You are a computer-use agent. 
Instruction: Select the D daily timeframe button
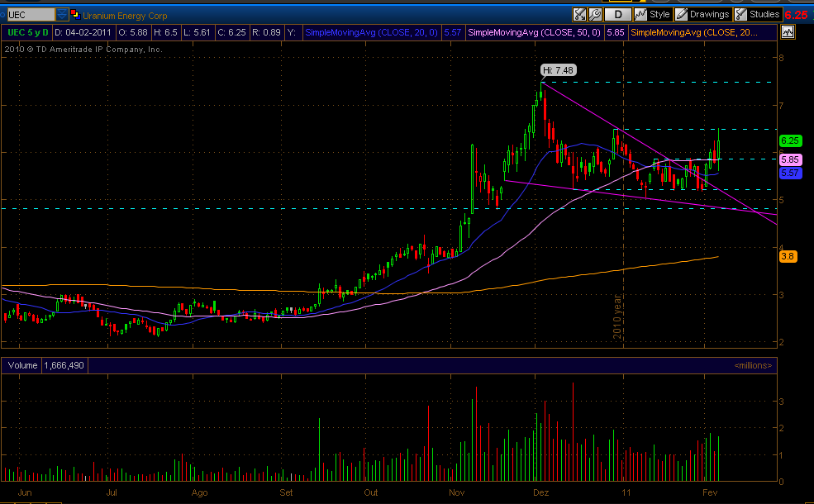click(618, 15)
